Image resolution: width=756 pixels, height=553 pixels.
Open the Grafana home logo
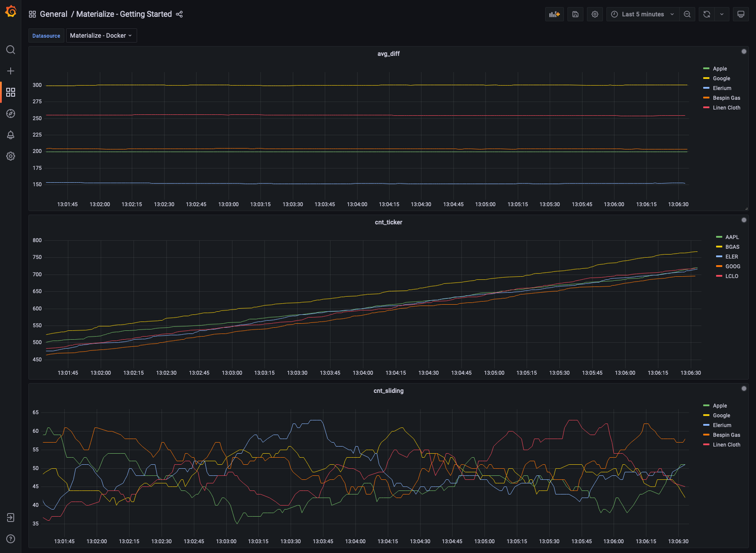tap(11, 12)
